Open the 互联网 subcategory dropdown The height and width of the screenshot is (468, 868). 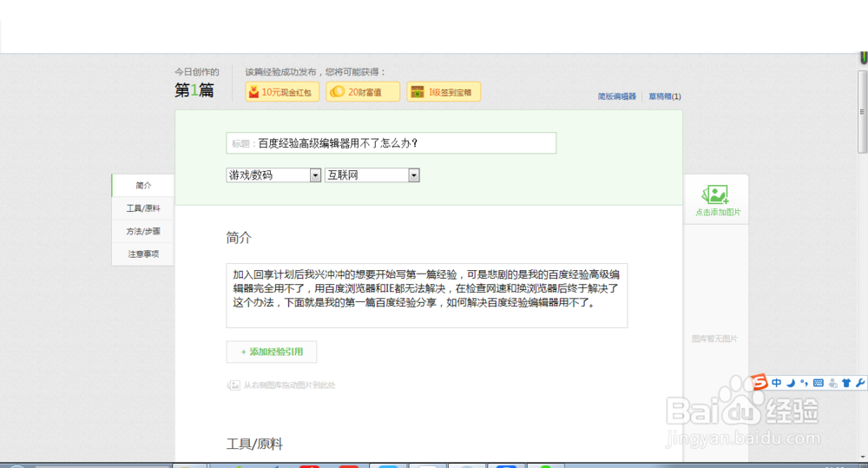372,175
